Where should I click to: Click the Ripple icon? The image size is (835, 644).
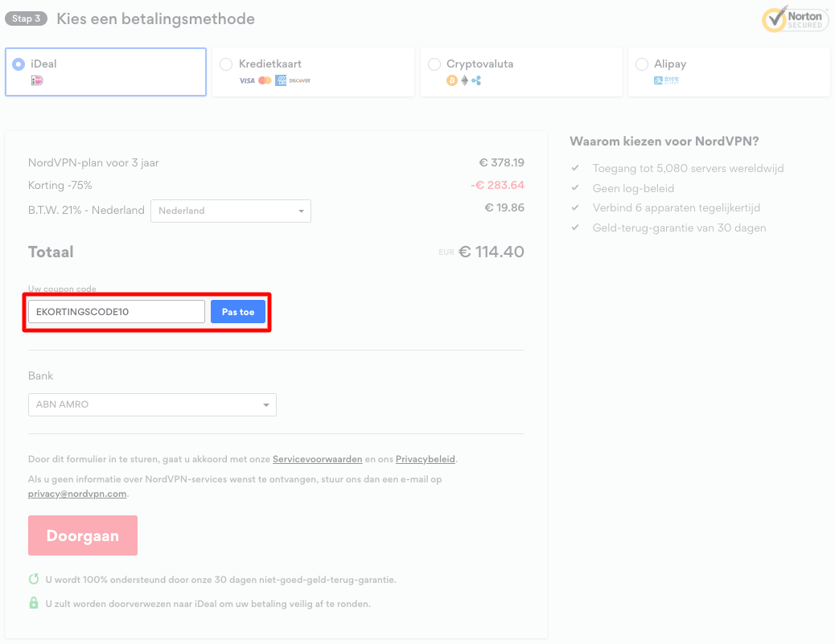click(476, 80)
